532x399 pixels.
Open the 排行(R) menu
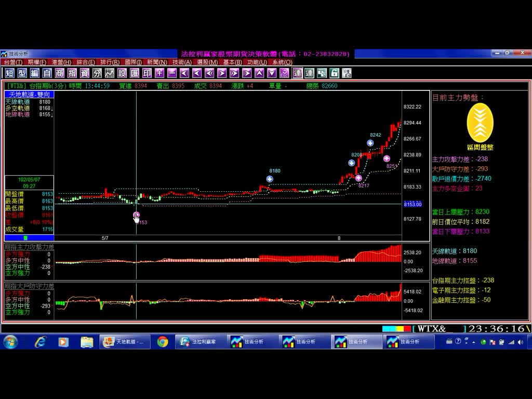click(110, 62)
